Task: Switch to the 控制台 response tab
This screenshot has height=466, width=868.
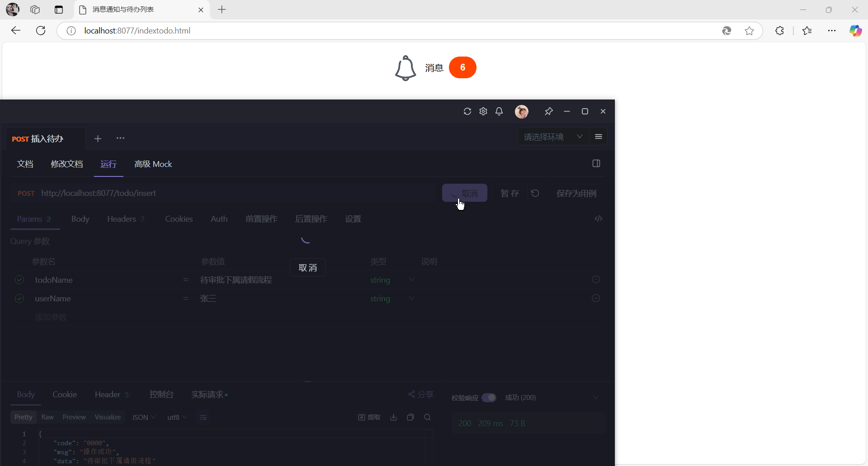Action: pos(161,394)
